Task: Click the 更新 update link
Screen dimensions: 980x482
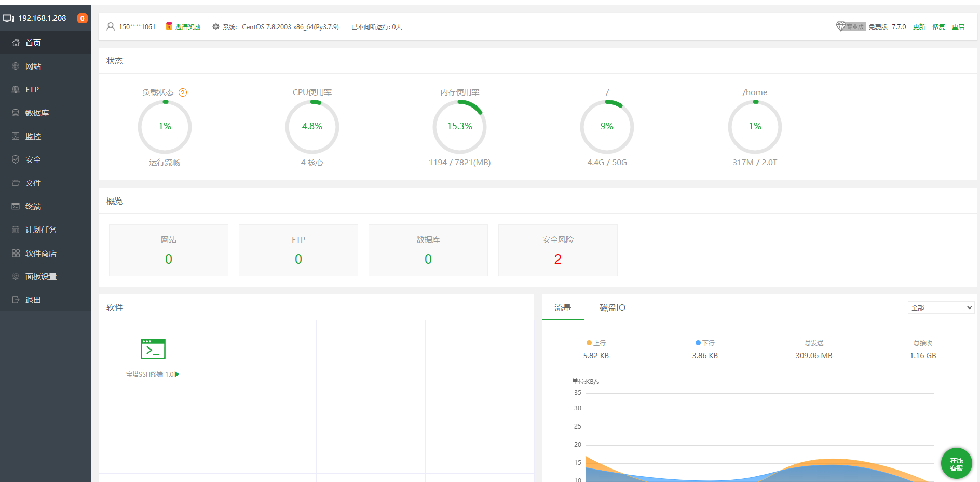Action: pos(919,26)
